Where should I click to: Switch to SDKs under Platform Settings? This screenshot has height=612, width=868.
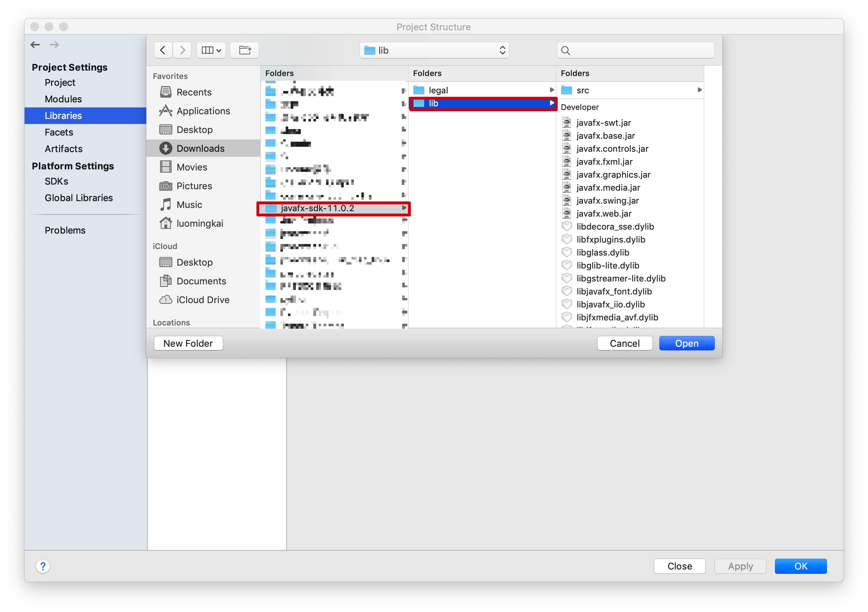point(56,181)
